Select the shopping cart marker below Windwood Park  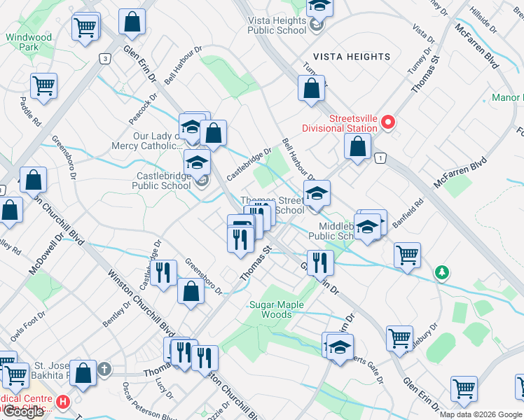coord(43,87)
